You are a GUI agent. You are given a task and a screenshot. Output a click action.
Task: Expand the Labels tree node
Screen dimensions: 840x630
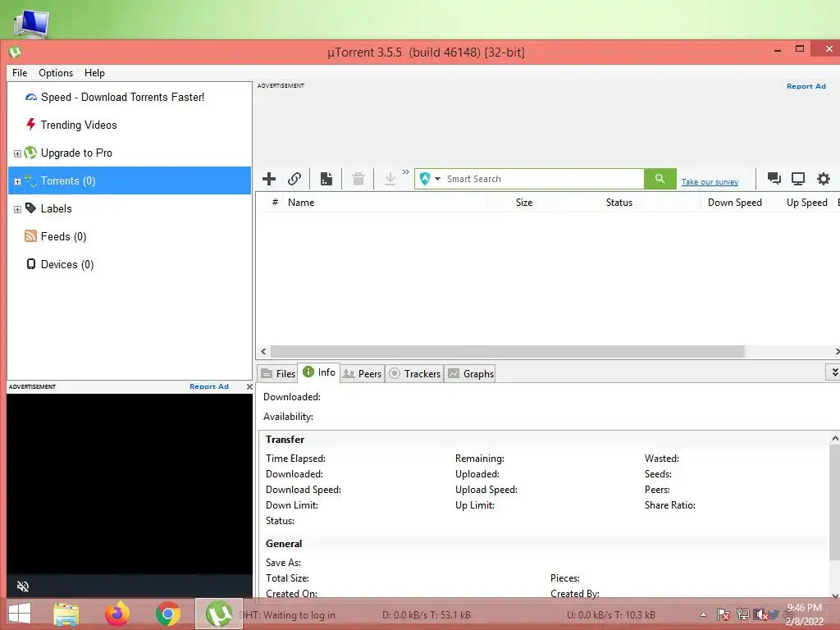point(17,209)
